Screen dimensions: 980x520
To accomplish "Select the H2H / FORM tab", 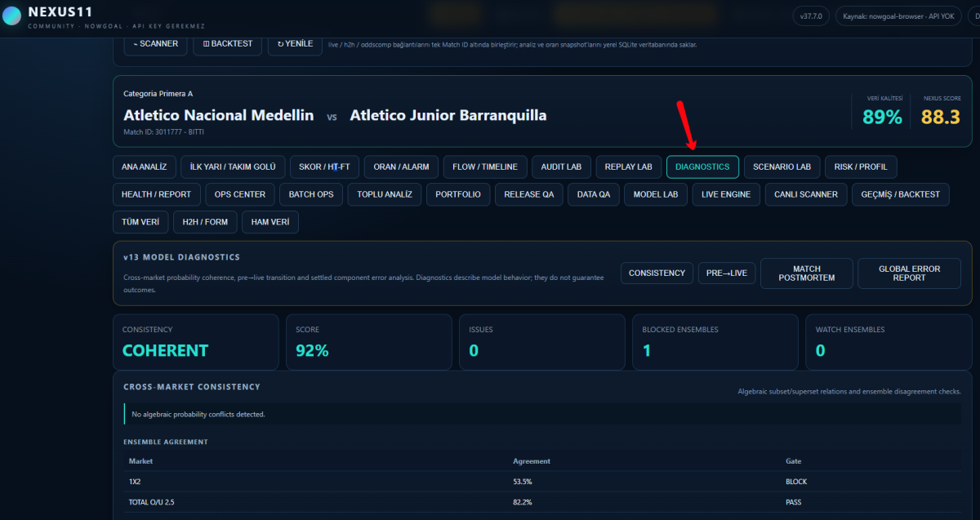I will point(205,222).
